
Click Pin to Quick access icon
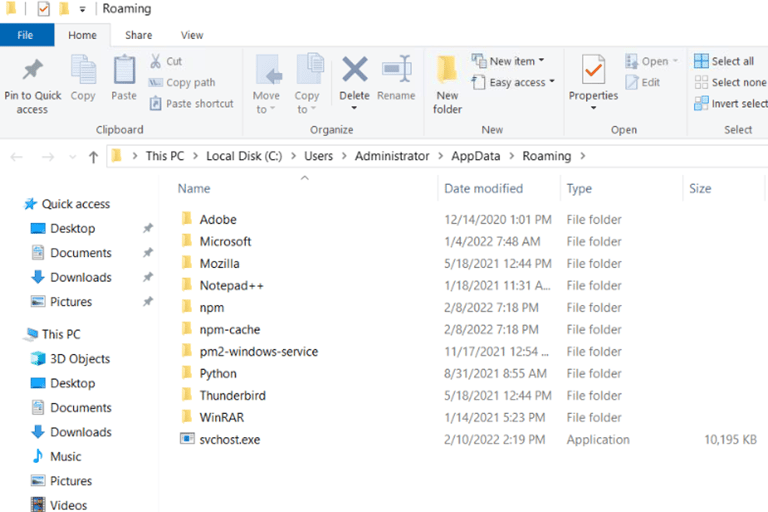pyautogui.click(x=33, y=71)
